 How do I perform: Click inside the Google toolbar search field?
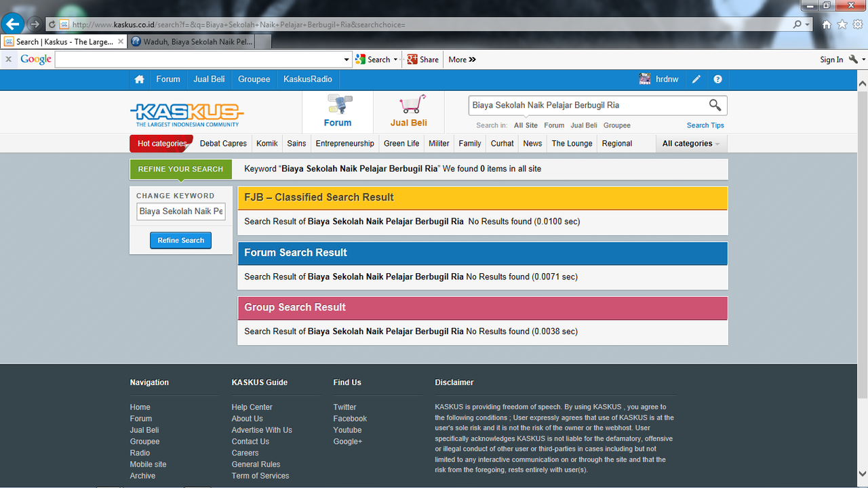[x=199, y=60]
